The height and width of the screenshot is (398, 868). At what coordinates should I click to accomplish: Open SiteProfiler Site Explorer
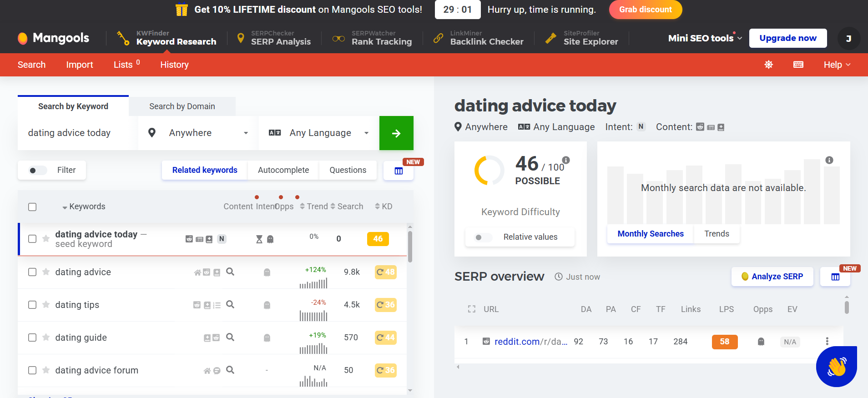pyautogui.click(x=582, y=38)
